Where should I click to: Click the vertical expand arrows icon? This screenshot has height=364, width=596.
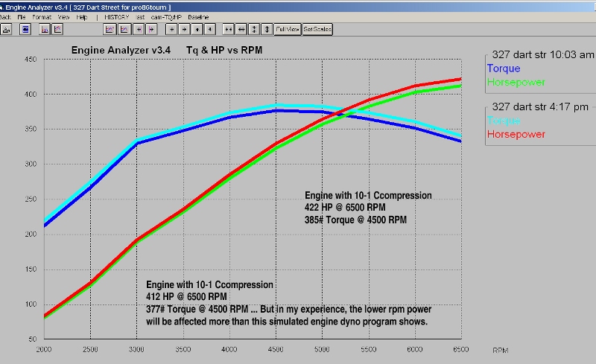[x=267, y=29]
